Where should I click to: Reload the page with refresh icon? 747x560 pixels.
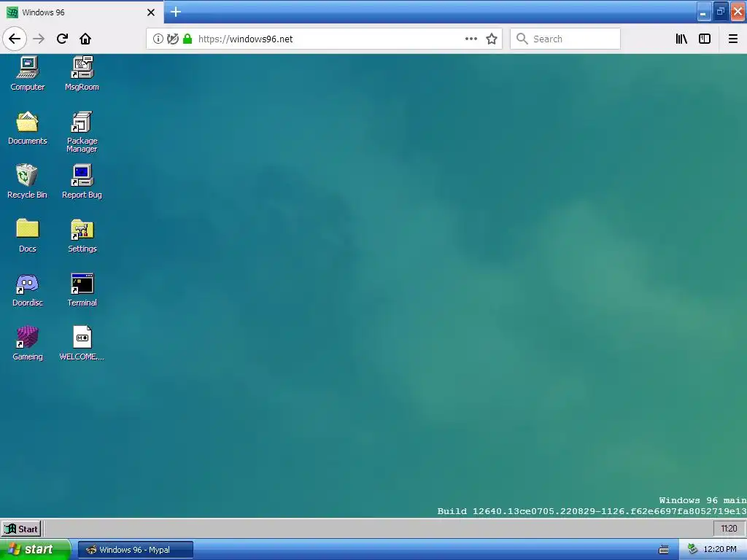[x=62, y=39]
